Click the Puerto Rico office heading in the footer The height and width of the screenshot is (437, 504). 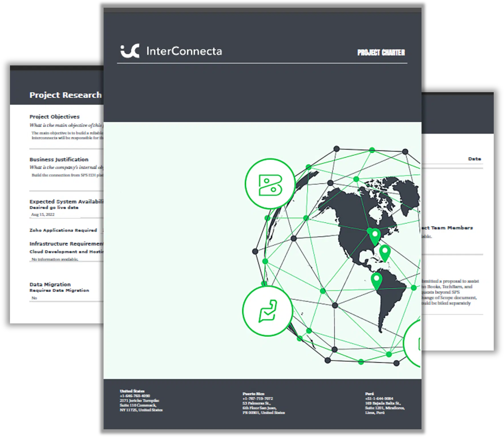tap(253, 394)
